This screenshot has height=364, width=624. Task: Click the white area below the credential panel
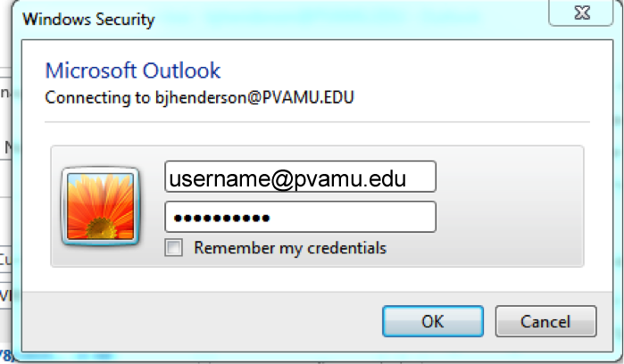coord(317,279)
